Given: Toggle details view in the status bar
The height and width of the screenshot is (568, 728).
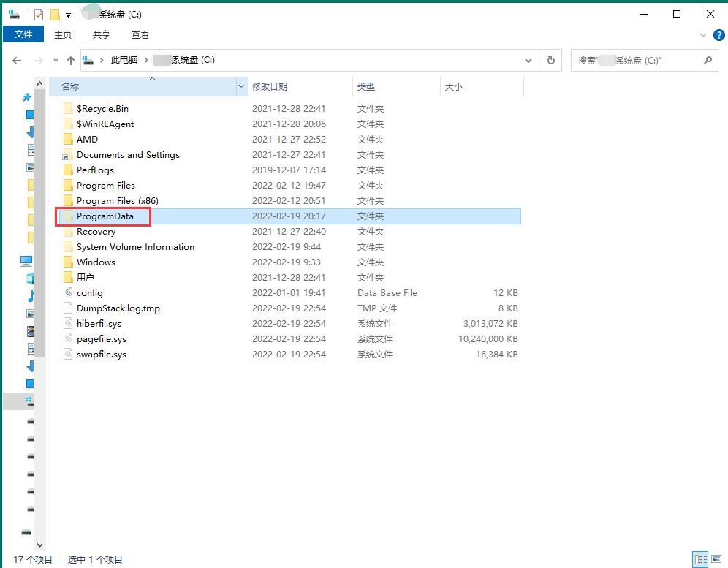Looking at the screenshot, I should (x=700, y=559).
